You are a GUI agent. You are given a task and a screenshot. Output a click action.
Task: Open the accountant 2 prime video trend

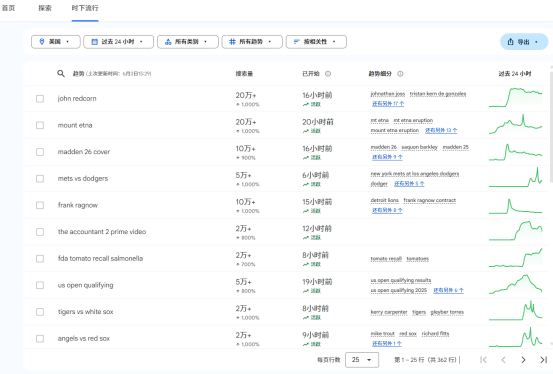[x=102, y=232]
